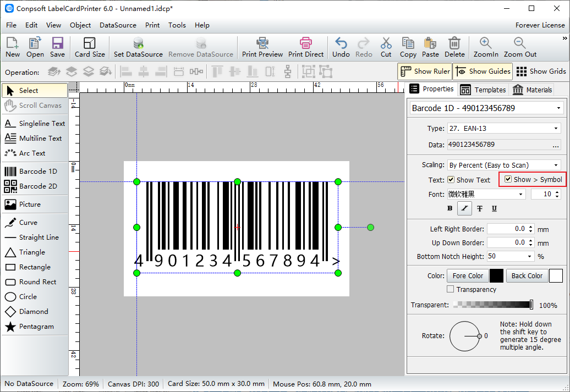
Task: Open a file with the Open icon
Action: pos(35,47)
